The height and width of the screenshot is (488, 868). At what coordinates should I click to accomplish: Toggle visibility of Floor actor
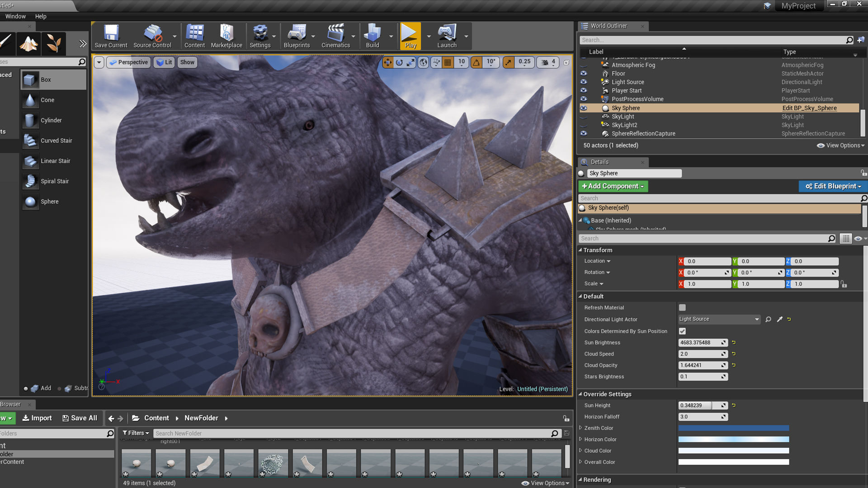pos(584,74)
